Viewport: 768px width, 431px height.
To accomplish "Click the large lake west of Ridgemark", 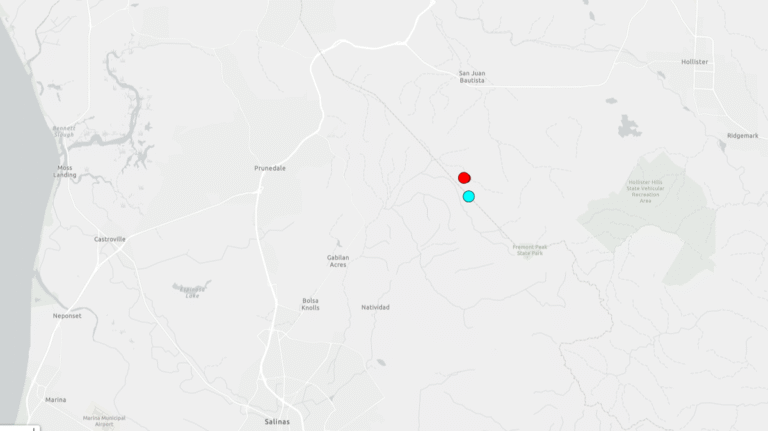I will click(x=629, y=126).
